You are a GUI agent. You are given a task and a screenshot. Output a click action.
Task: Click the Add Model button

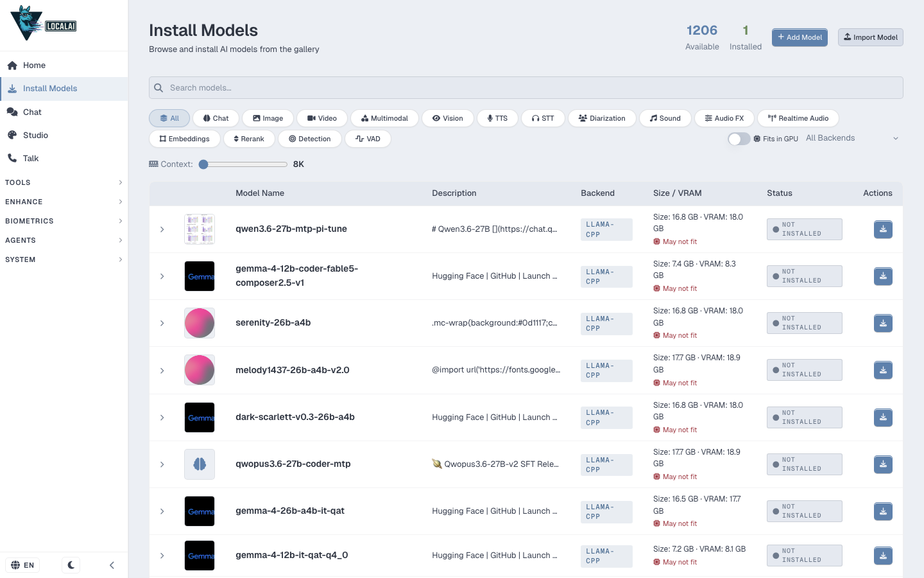point(800,37)
